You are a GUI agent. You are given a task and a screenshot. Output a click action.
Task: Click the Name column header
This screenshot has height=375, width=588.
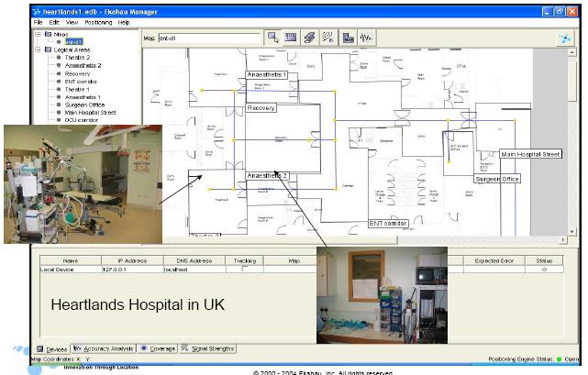(x=71, y=260)
